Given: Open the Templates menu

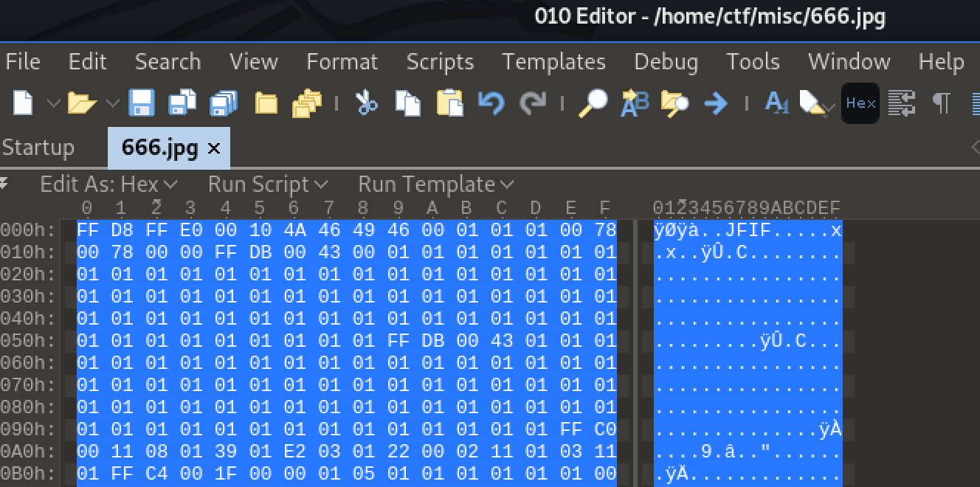Looking at the screenshot, I should (x=553, y=62).
